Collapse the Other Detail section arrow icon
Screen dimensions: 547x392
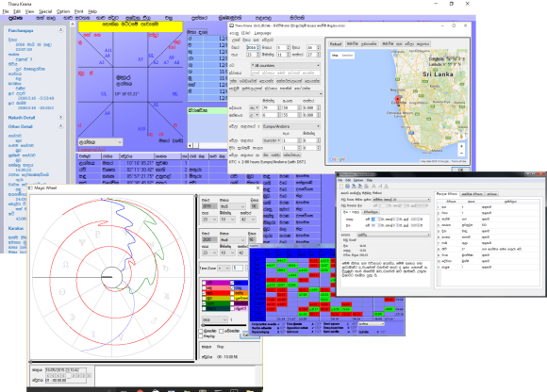click(60, 125)
